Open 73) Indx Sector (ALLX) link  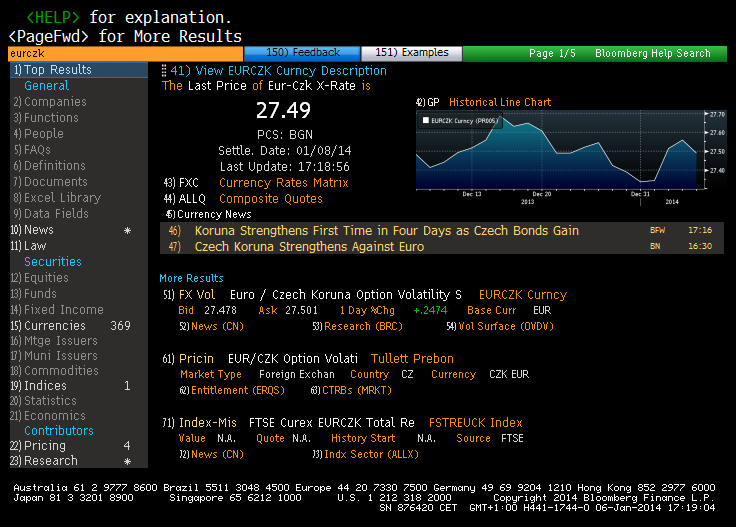[365, 455]
